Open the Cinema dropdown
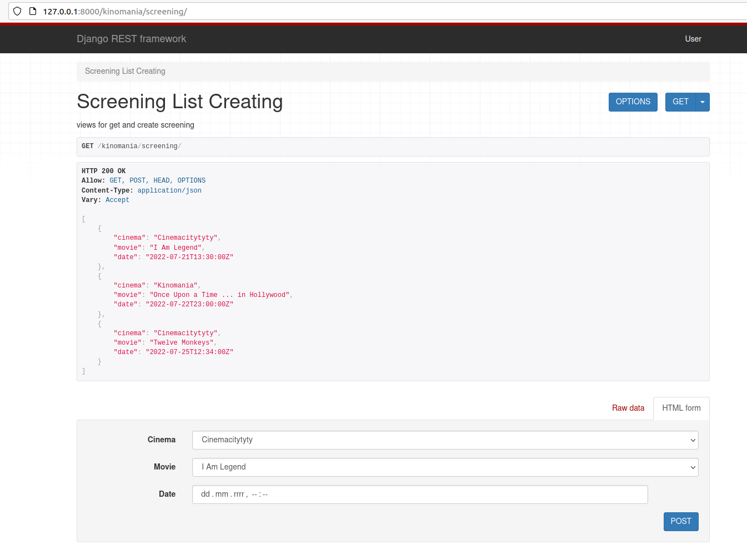747x560 pixels. click(x=445, y=440)
